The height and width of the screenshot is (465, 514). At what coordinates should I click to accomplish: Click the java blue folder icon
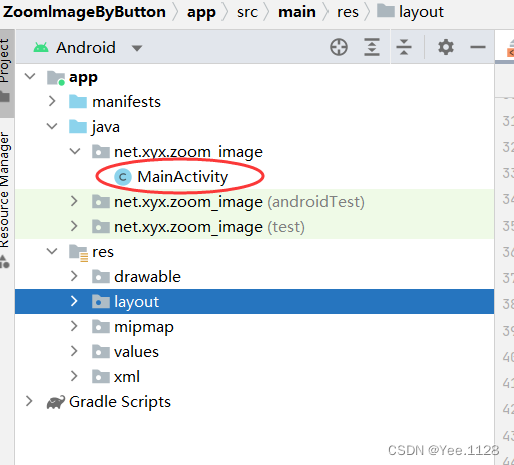tap(78, 127)
